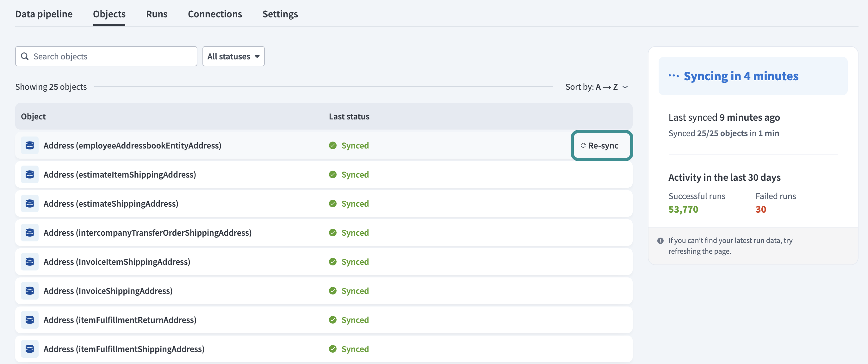The height and width of the screenshot is (364, 868).
Task: Click database icon for employeeAddressbookEntityAddress row
Action: [x=30, y=145]
